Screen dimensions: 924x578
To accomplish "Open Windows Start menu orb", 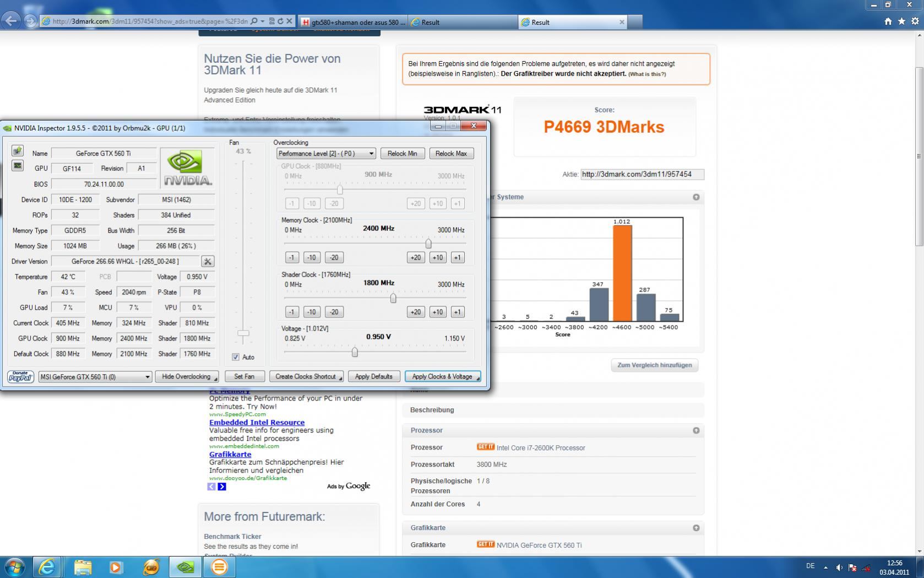I will pyautogui.click(x=14, y=566).
